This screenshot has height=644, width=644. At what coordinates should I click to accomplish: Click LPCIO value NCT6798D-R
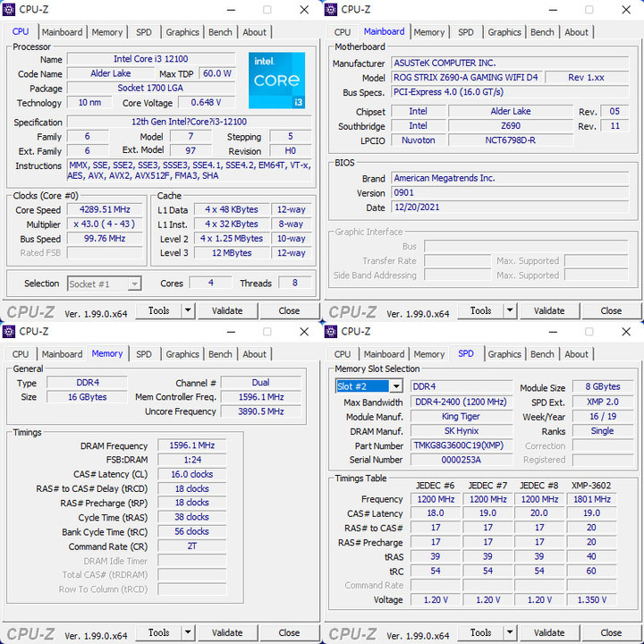pyautogui.click(x=511, y=140)
